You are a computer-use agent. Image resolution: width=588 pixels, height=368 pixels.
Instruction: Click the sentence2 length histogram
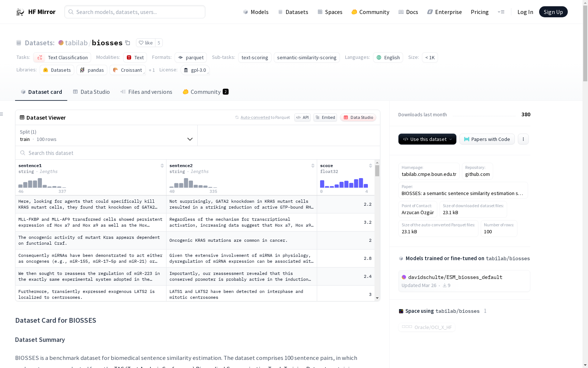tap(193, 183)
